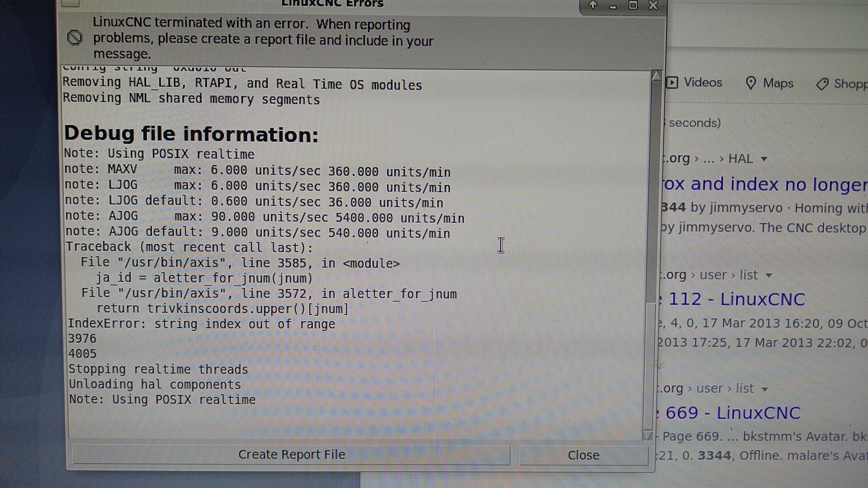Click last 'Note: Using POSIX realtime' line
868x488 pixels.
[162, 399]
